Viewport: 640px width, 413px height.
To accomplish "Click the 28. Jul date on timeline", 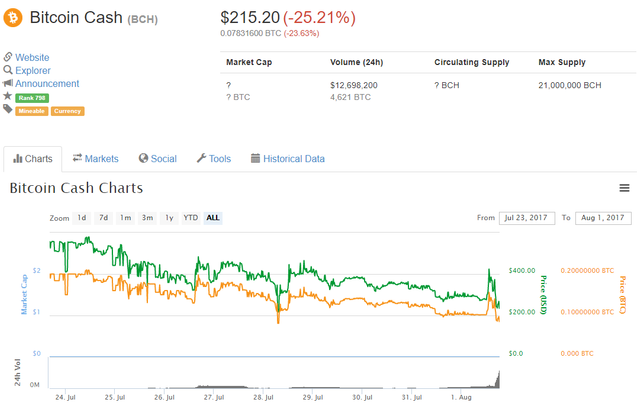I will [x=263, y=397].
